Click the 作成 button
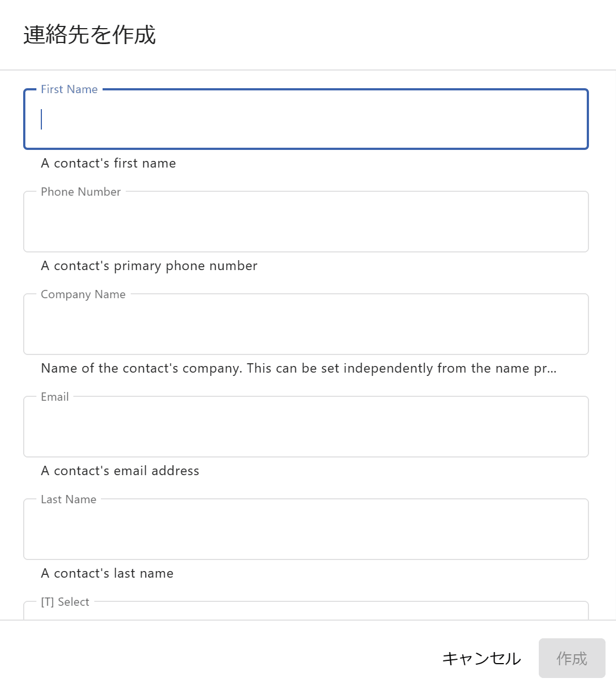 571,658
